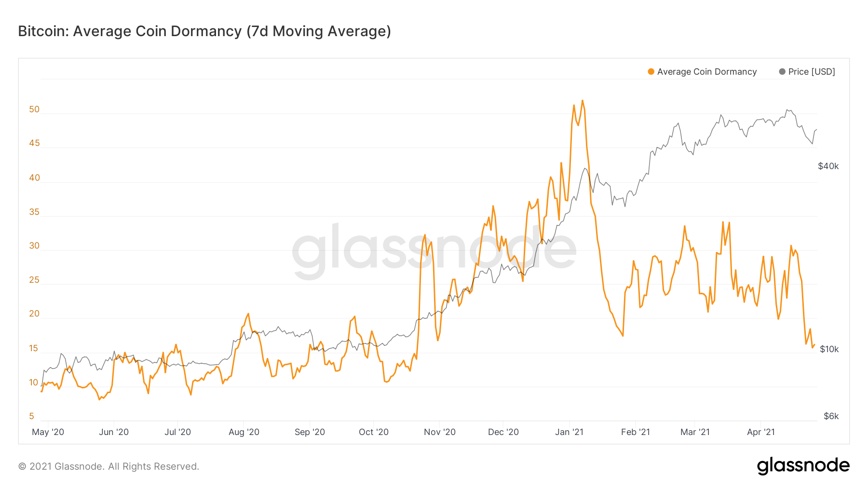The width and height of the screenshot is (868, 488).
Task: Click the Feb '21 x-axis label
Action: 636,432
